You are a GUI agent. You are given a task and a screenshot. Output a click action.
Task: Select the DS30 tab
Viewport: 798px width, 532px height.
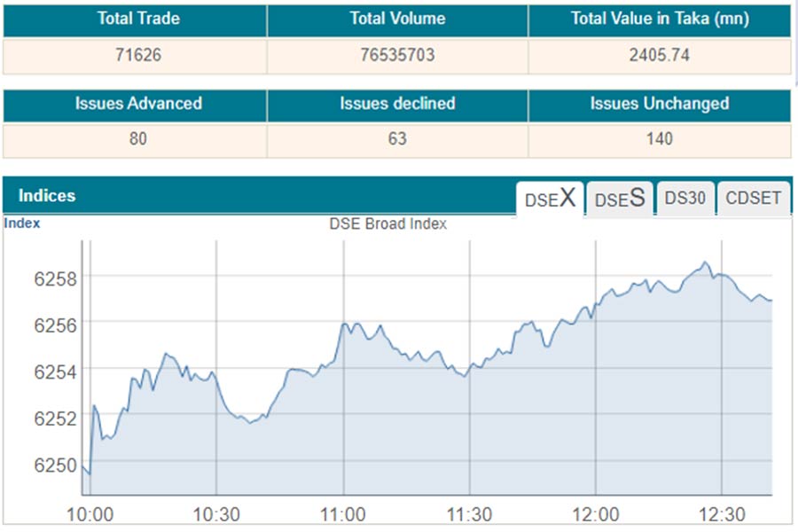point(685,199)
